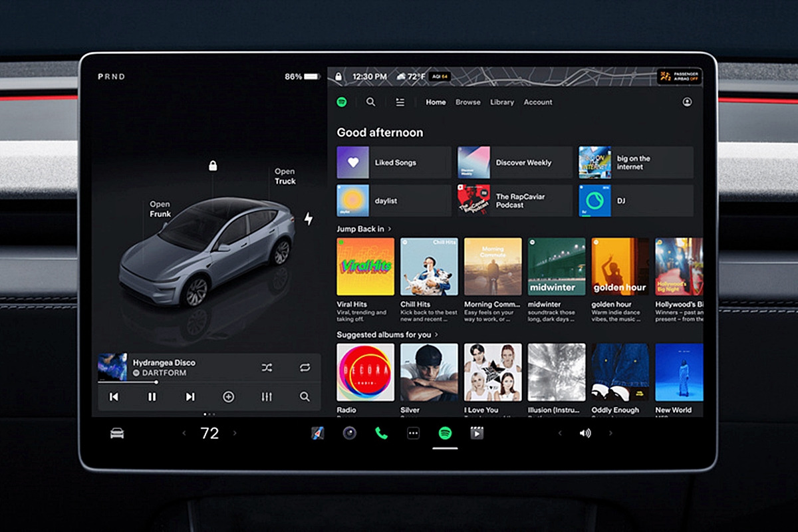Skip to previous track
Image resolution: width=798 pixels, height=532 pixels.
(x=114, y=397)
